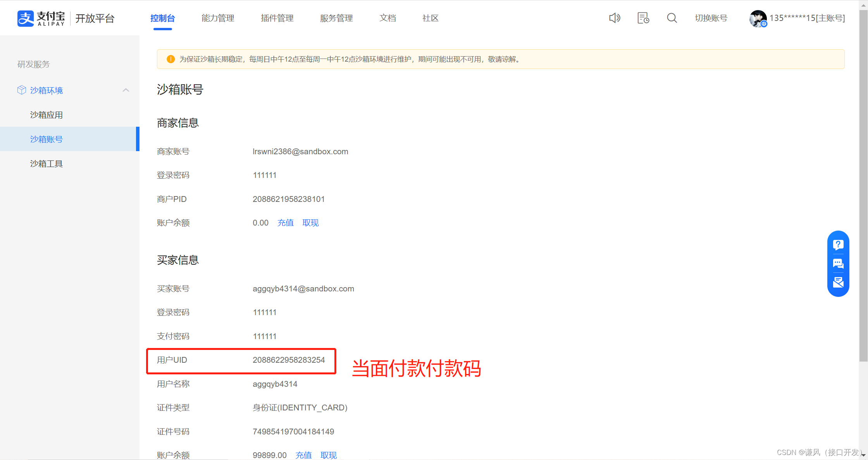The height and width of the screenshot is (460, 868).
Task: Switch to the 能力管理 tab
Action: [x=218, y=18]
